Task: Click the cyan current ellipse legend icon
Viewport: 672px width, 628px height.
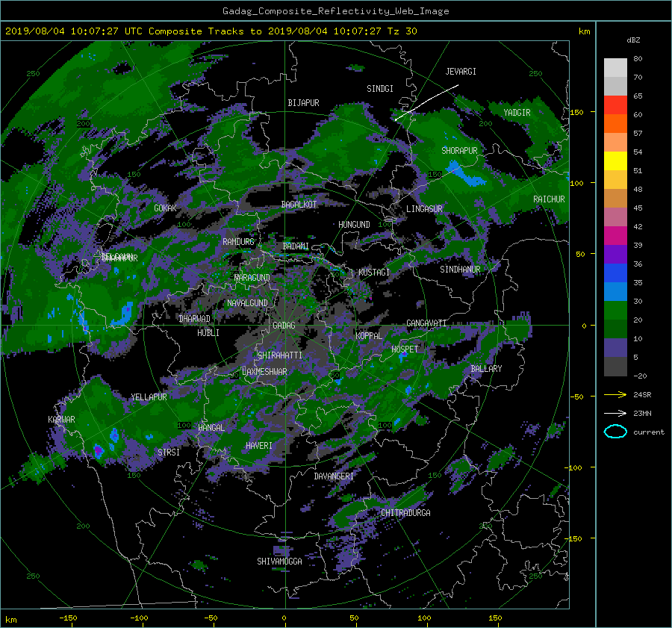Action: click(x=615, y=432)
